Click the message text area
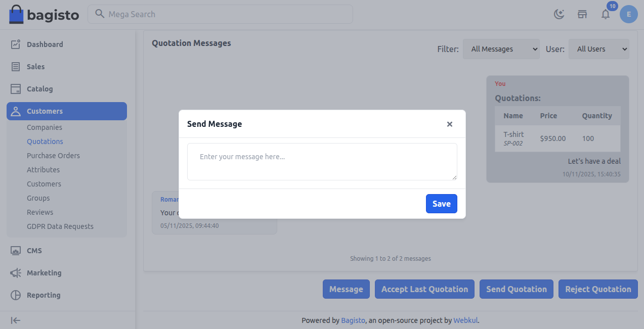The width and height of the screenshot is (644, 329). coord(322,161)
